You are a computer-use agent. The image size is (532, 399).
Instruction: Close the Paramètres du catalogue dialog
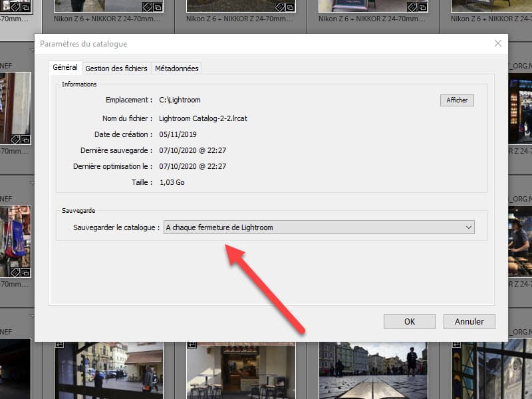pos(497,43)
